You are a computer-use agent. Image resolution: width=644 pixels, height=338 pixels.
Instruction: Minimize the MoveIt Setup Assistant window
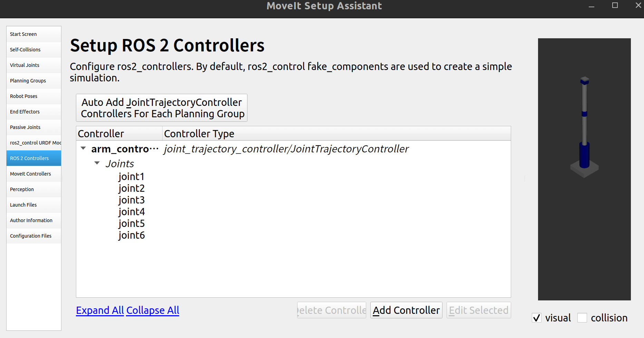pos(592,6)
